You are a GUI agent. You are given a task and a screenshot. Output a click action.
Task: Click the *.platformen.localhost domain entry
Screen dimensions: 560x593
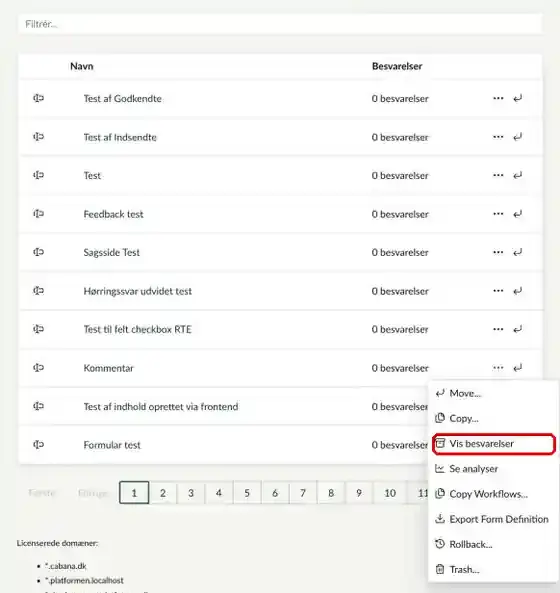coord(84,581)
